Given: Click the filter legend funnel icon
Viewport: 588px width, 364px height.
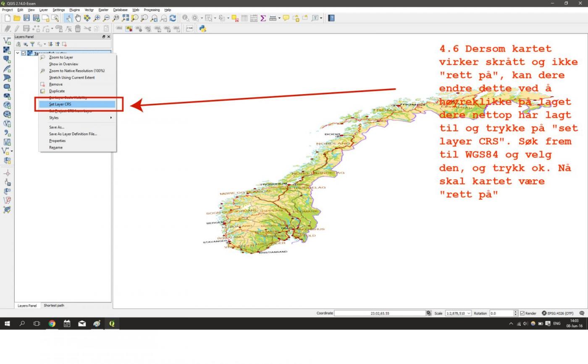Looking at the screenshot, I should pyautogui.click(x=32, y=44).
